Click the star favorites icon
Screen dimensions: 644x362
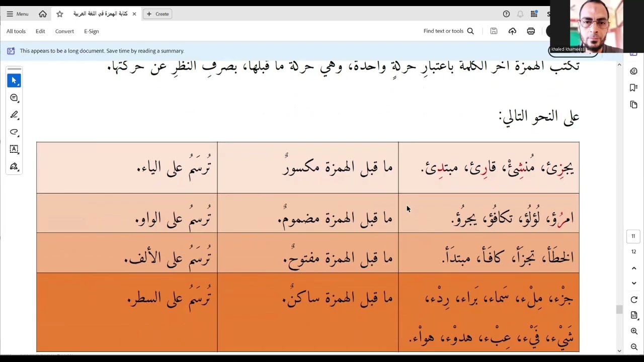(x=60, y=14)
